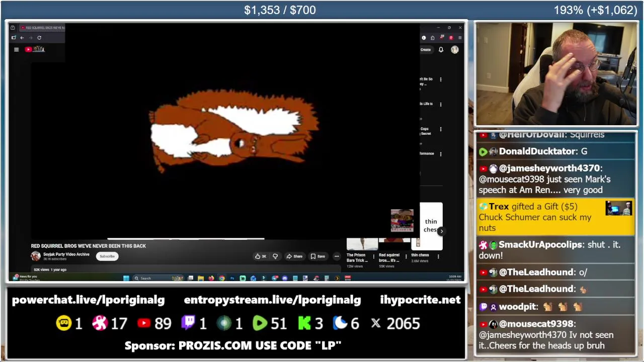Open 'The Prison Bars Trick' short title
The width and height of the screenshot is (644, 362).
tap(357, 257)
